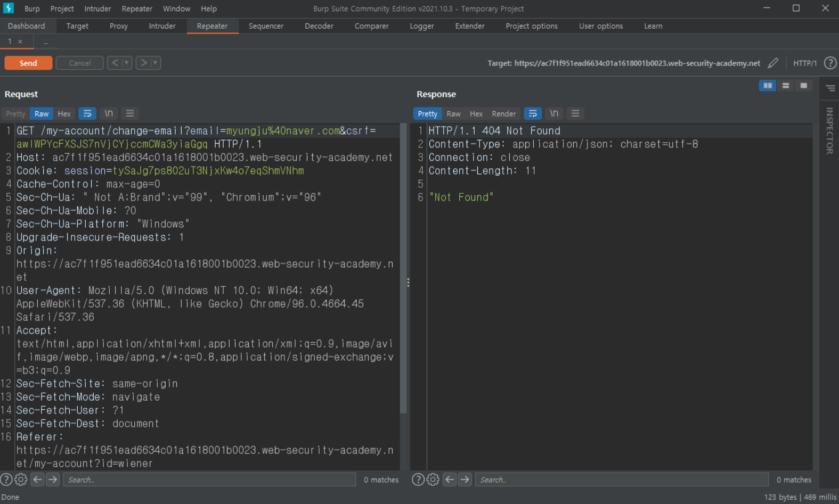Open the Learn tab
839x504 pixels.
(x=653, y=26)
